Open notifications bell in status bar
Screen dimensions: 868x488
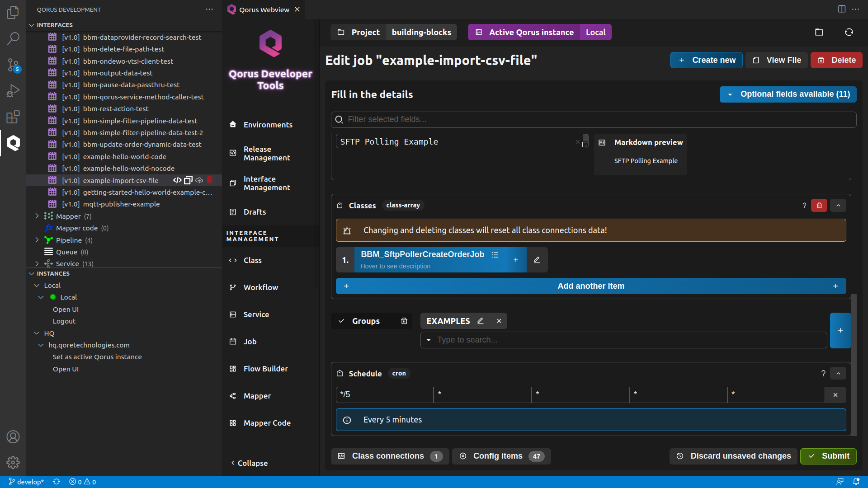pos(856,482)
